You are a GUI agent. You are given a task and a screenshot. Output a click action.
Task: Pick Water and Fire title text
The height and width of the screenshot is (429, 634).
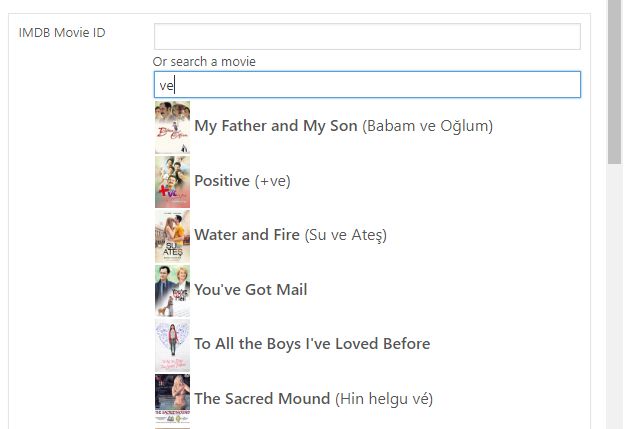tap(246, 235)
